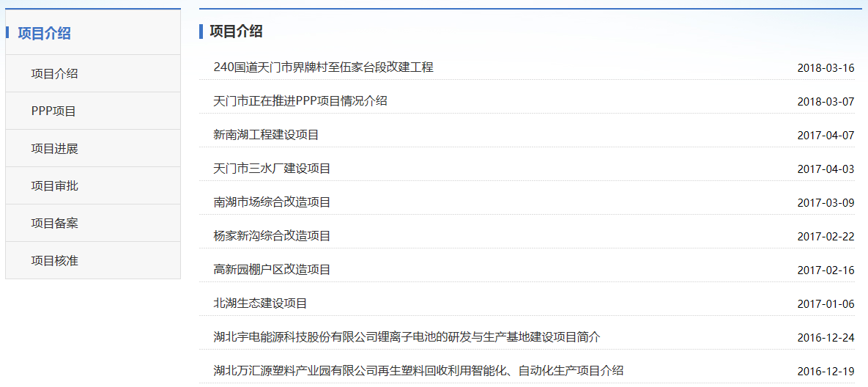The height and width of the screenshot is (387, 868).
Task: Open the 240国道天门市界牌村至伍家台段改建工程 article
Action: (x=323, y=67)
